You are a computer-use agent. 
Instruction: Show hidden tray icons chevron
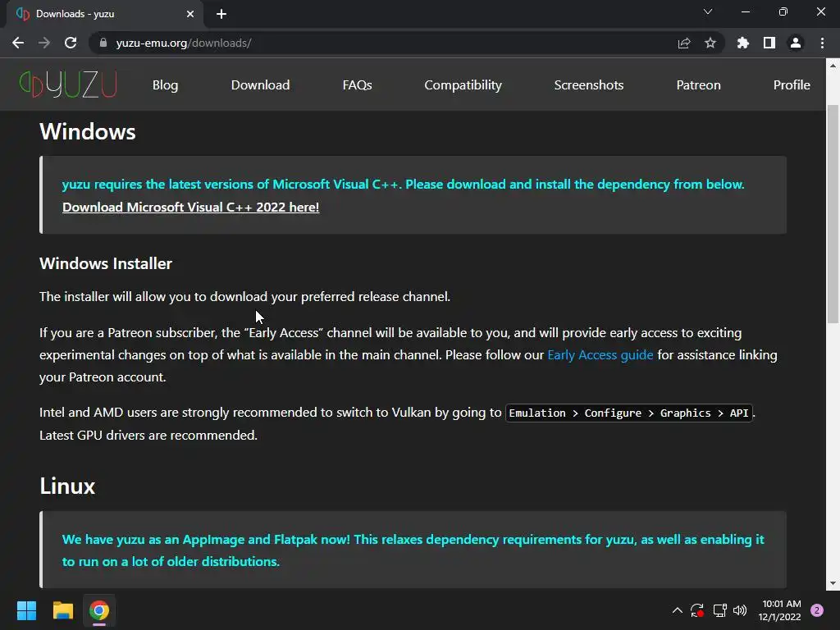tap(677, 610)
